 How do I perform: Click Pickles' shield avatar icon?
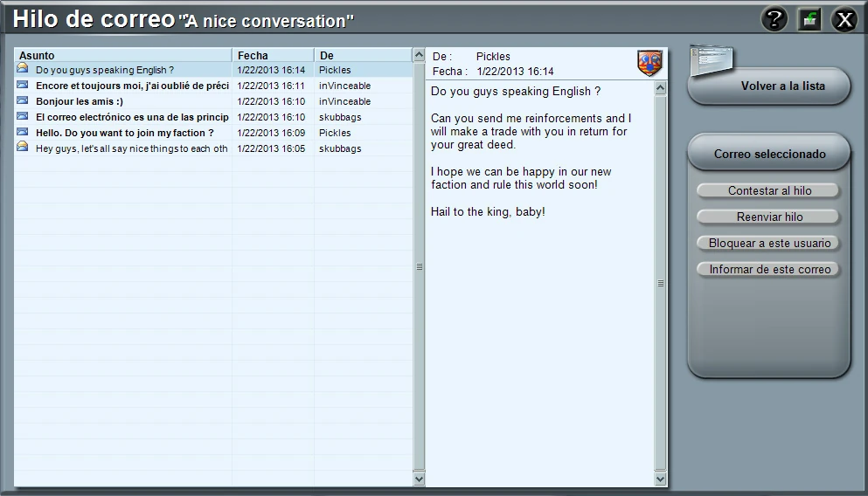click(x=649, y=63)
